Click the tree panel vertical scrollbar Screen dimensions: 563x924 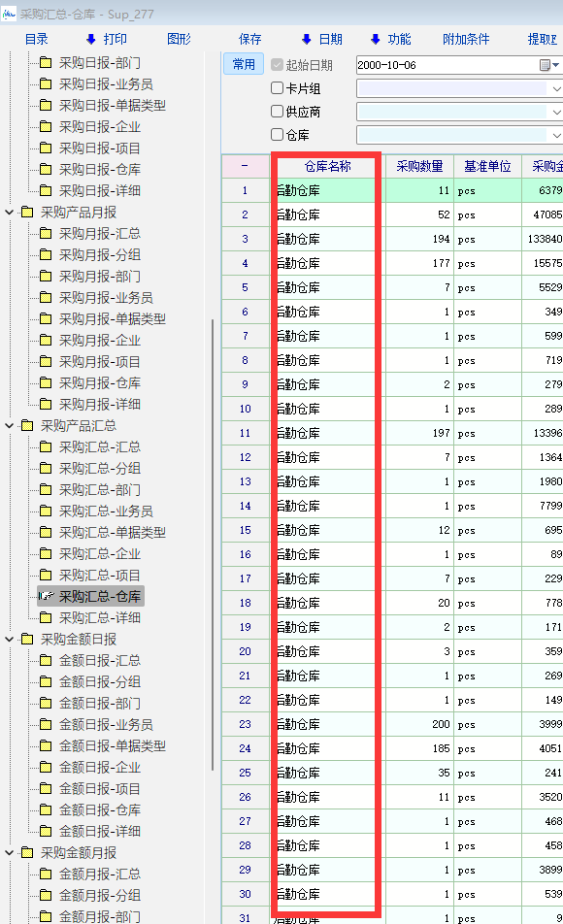pos(213,545)
